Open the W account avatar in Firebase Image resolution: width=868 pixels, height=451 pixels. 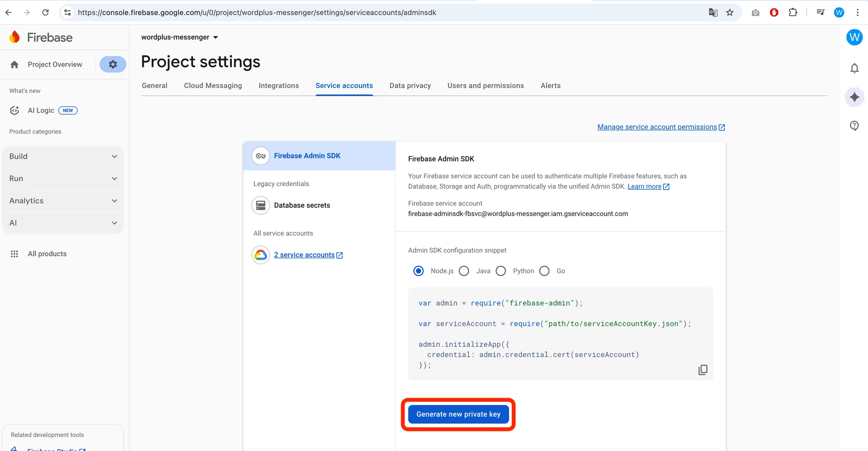click(x=854, y=37)
